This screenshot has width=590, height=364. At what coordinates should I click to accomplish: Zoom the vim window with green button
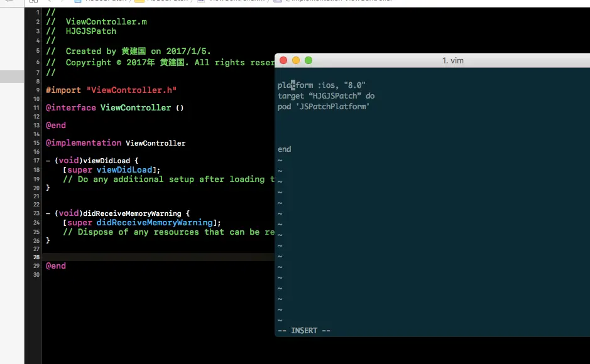[x=308, y=60]
